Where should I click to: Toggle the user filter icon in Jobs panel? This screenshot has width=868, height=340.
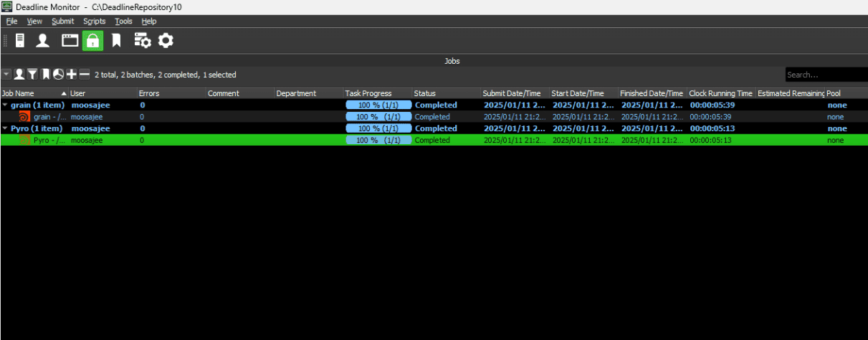[x=19, y=75]
